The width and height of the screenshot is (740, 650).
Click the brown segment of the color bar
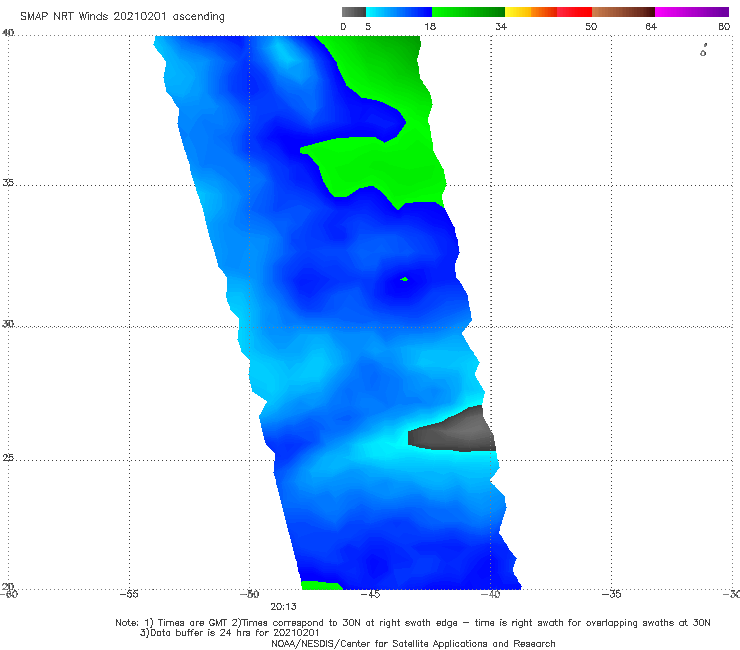point(623,12)
